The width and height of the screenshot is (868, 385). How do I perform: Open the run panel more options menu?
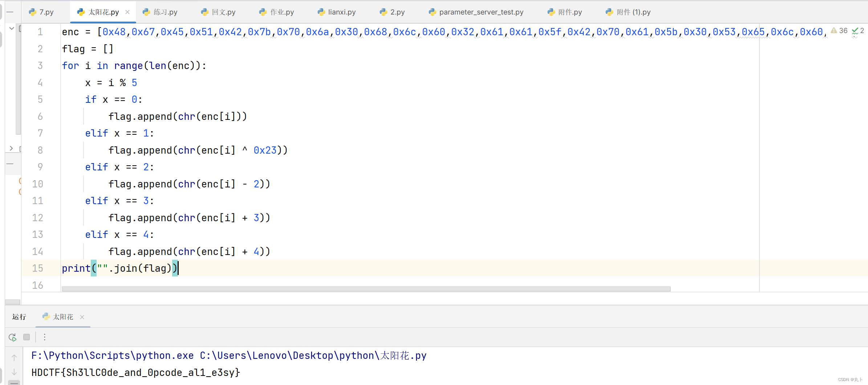coord(45,337)
